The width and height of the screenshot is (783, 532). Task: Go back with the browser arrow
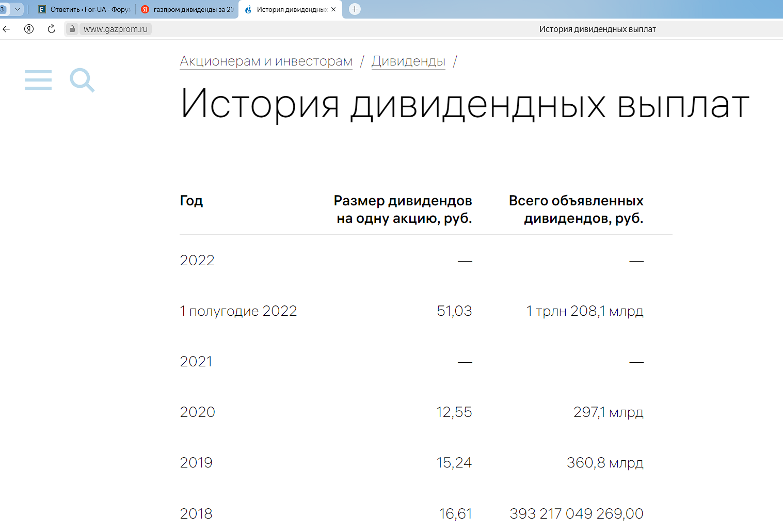coord(6,29)
